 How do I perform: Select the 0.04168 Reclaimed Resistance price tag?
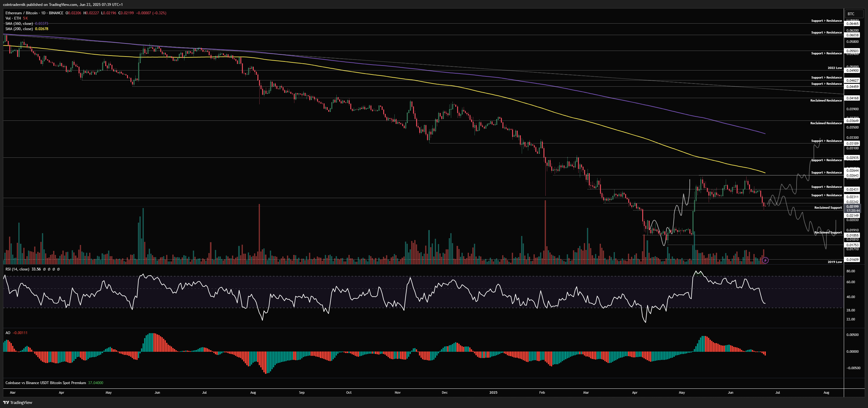[x=852, y=98]
